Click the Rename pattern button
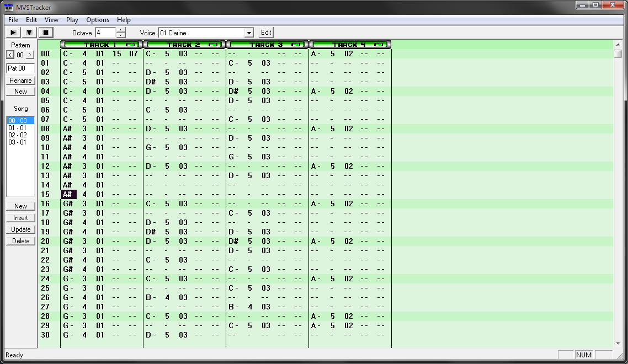Viewport: 628px width, 364px height. (x=20, y=81)
